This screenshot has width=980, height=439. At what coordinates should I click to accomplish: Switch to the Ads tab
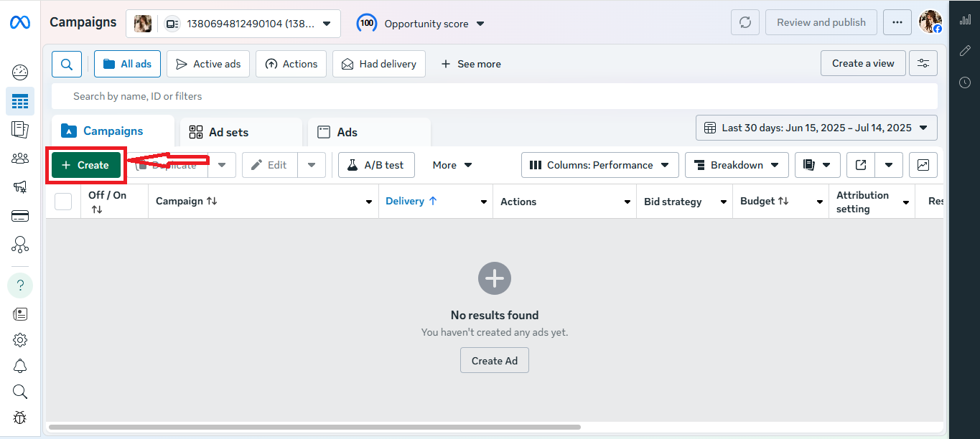[x=368, y=132]
